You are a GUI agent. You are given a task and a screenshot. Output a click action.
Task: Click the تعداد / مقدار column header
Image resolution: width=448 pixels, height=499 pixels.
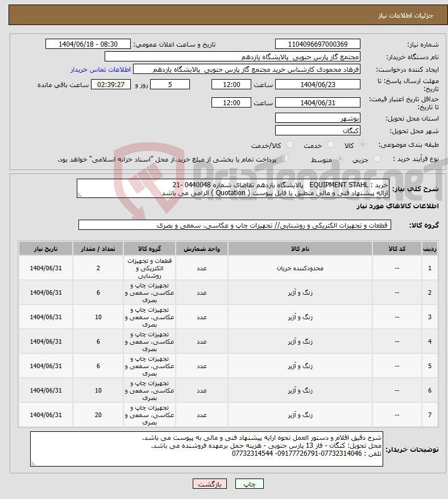(x=98, y=249)
